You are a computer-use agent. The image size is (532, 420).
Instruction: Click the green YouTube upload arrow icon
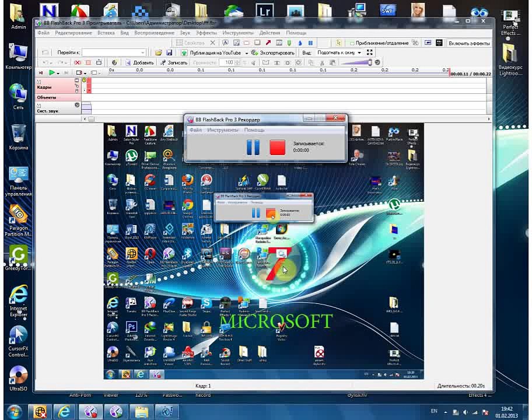coord(184,52)
